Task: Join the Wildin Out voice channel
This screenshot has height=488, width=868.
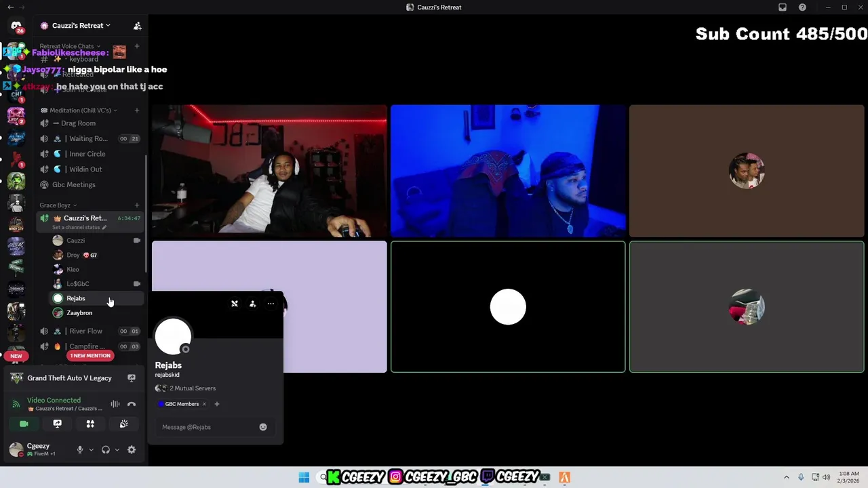Action: pyautogui.click(x=90, y=169)
